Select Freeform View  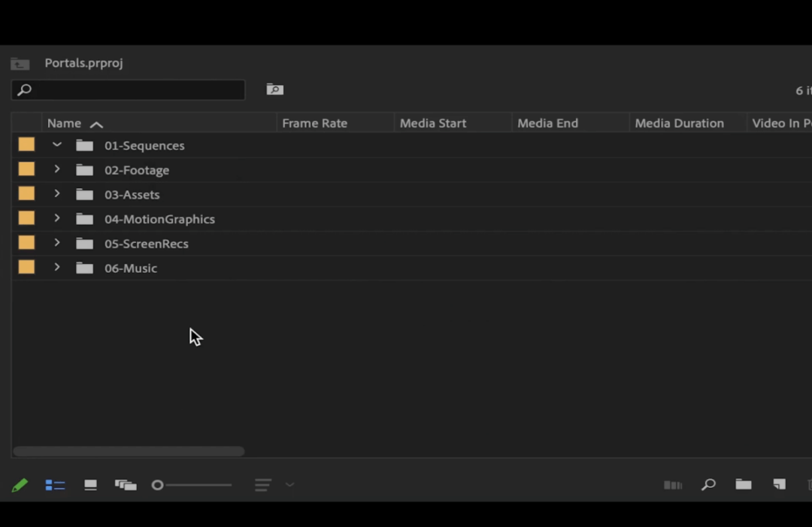(126, 485)
